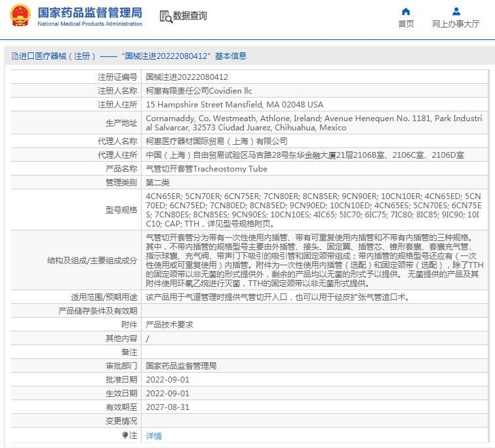495x448 pixels.
Task: Click expiry date 2027-08-31 value
Action: (x=167, y=407)
